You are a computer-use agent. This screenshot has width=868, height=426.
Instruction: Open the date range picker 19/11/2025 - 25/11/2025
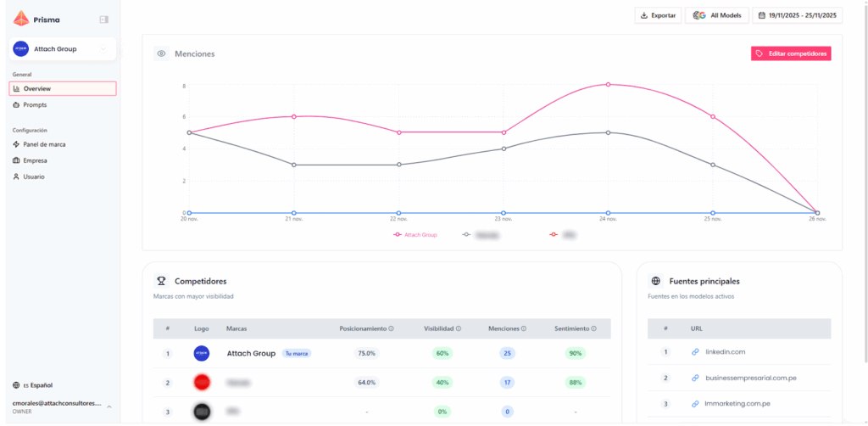796,15
